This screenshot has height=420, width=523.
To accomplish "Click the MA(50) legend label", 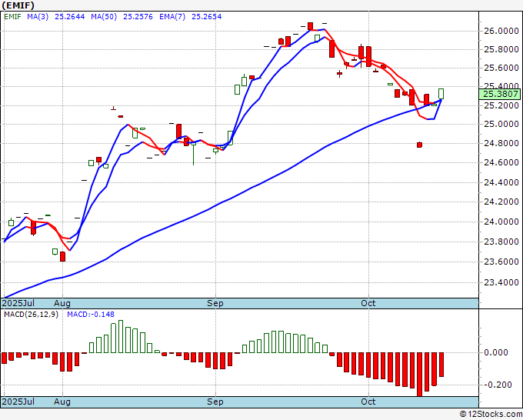I will coord(104,16).
